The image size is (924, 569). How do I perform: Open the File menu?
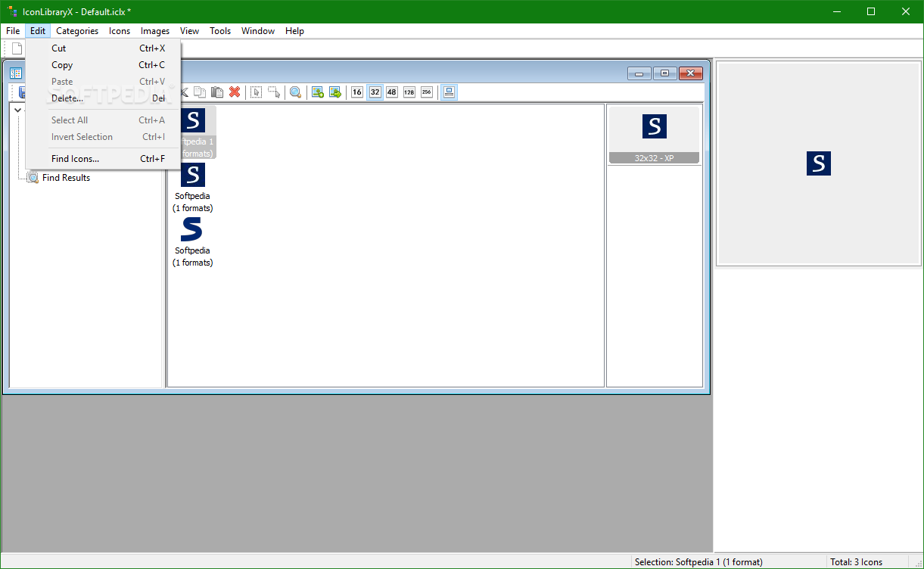click(13, 31)
